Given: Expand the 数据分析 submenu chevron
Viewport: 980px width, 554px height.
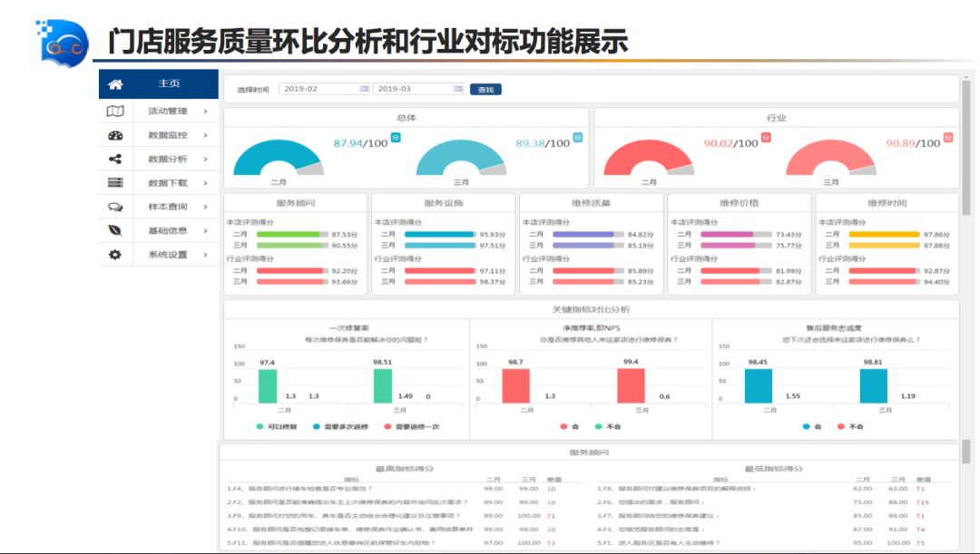Looking at the screenshot, I should coord(205,160).
